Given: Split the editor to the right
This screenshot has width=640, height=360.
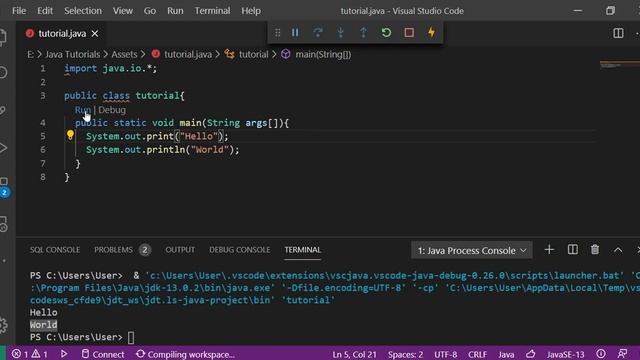Looking at the screenshot, I should pos(618,33).
